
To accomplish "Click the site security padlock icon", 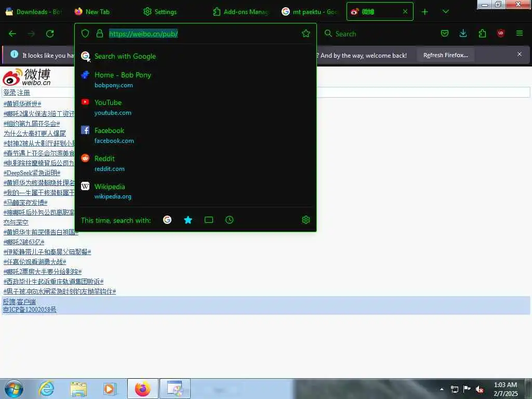I will click(99, 33).
